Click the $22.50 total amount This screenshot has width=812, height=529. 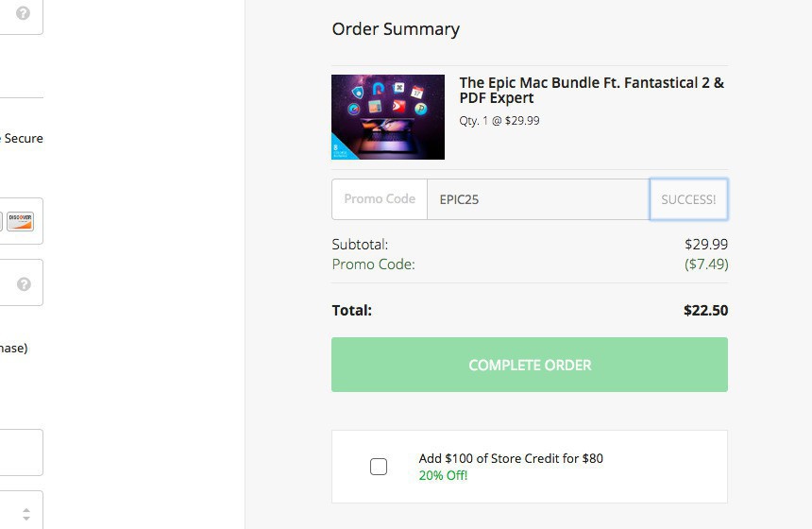[x=705, y=310]
